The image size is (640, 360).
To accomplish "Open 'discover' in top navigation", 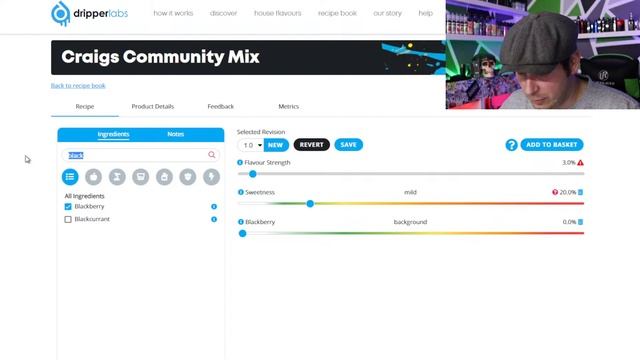I will [x=223, y=13].
